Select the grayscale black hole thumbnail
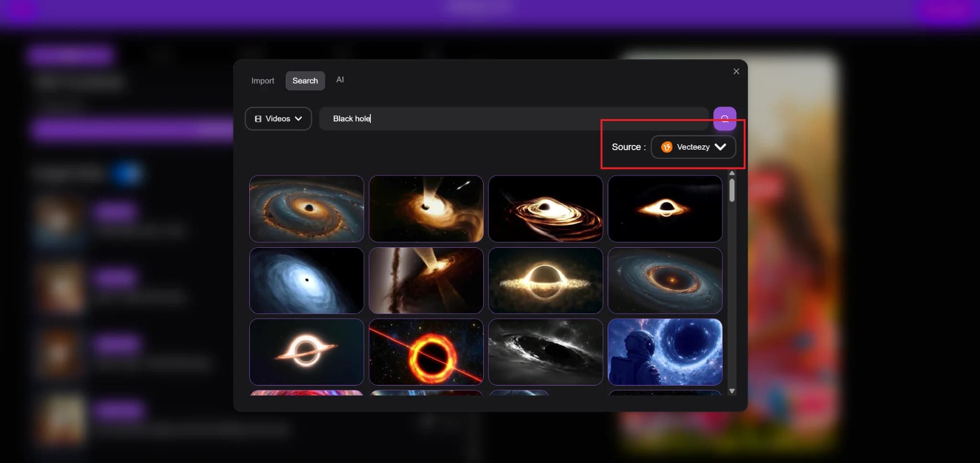980x463 pixels. coord(545,352)
